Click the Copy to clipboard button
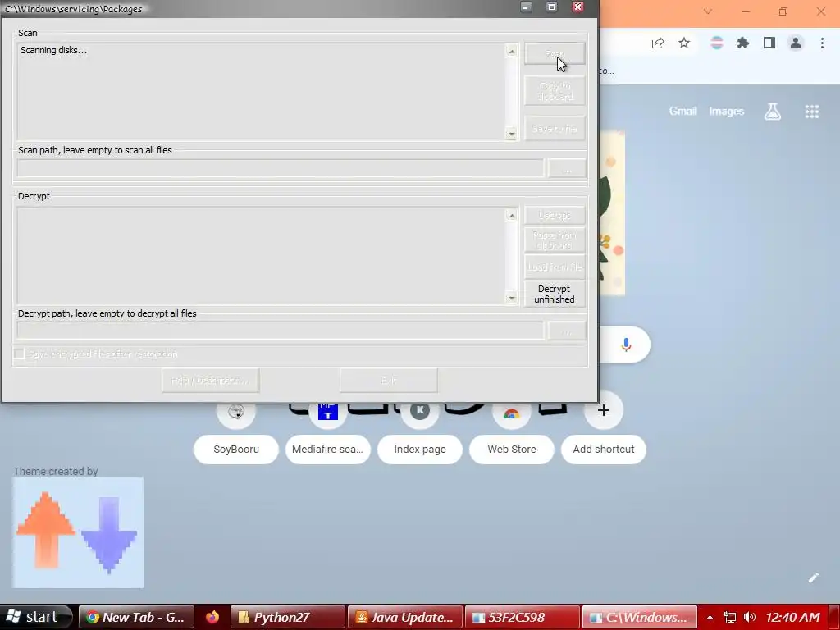The image size is (840, 630). click(555, 91)
